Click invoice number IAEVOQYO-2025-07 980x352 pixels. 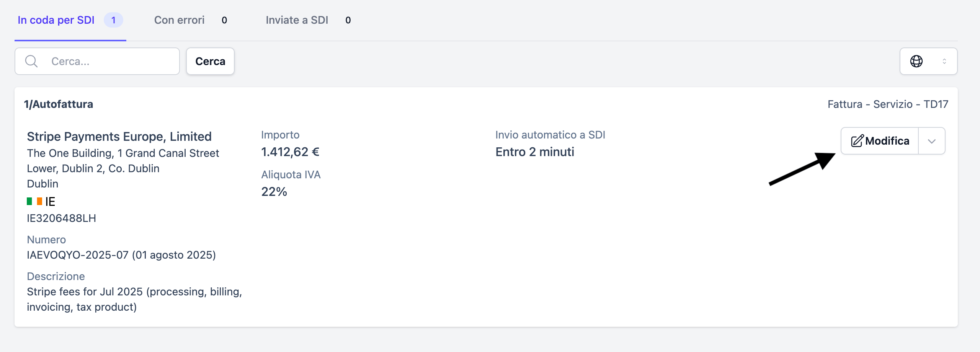[78, 255]
